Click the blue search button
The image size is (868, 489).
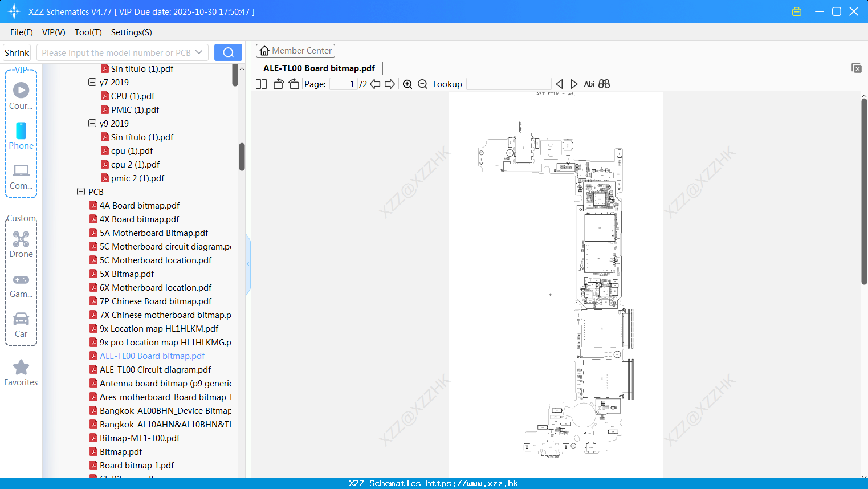(228, 52)
